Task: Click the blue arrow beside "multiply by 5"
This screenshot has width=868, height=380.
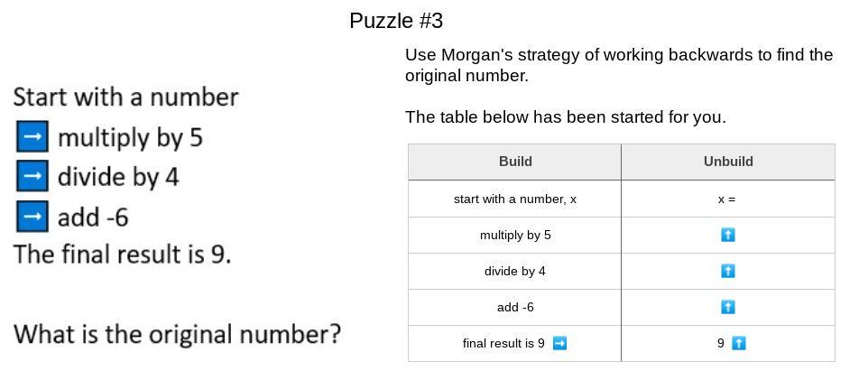Action: [32, 136]
